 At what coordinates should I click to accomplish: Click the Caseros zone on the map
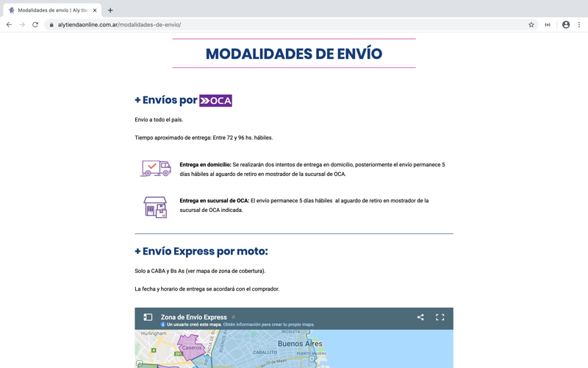tap(192, 347)
